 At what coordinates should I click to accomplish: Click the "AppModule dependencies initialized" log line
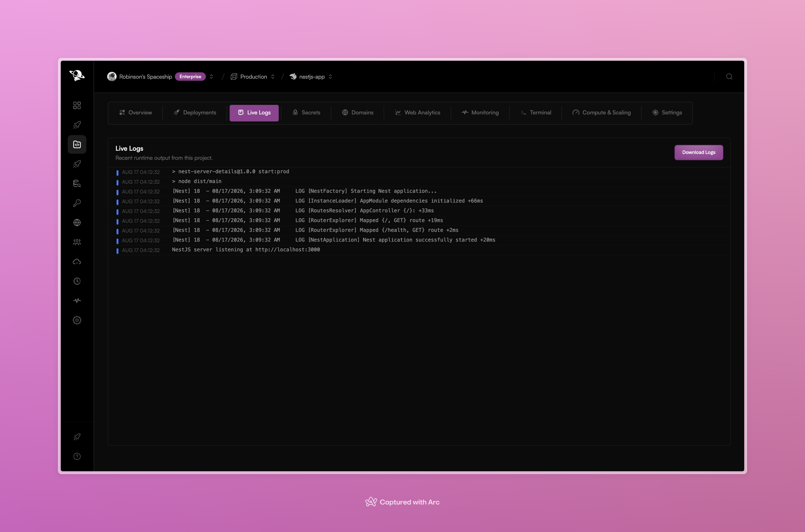[419, 201]
